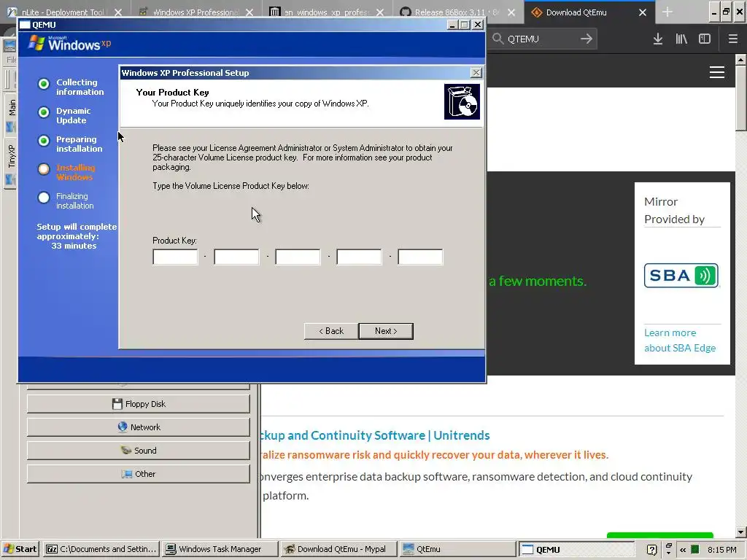Close the Windows XP Professional Setup dialog

476,72
